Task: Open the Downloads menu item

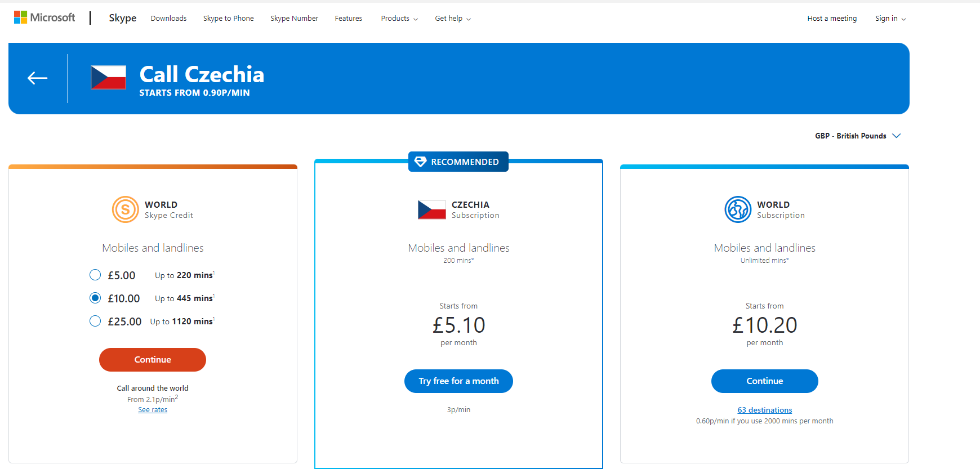Action: tap(168, 19)
